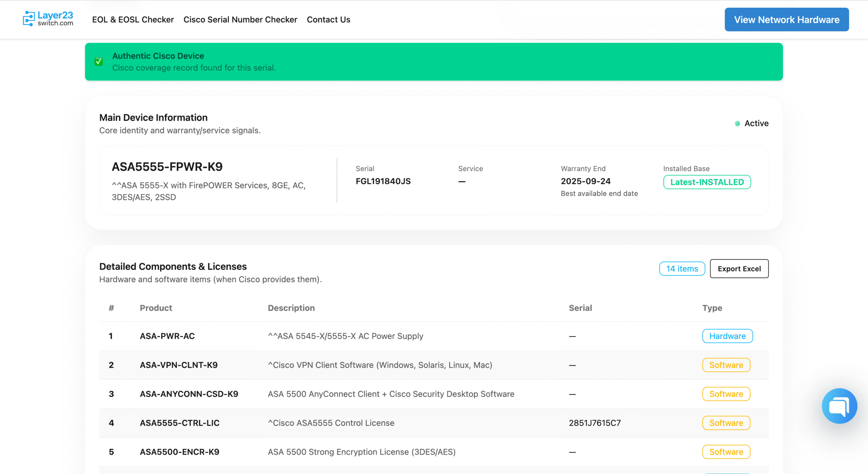The height and width of the screenshot is (474, 868).
Task: Click Software tag for ASA-VPN-CLNT-K9
Action: (726, 365)
